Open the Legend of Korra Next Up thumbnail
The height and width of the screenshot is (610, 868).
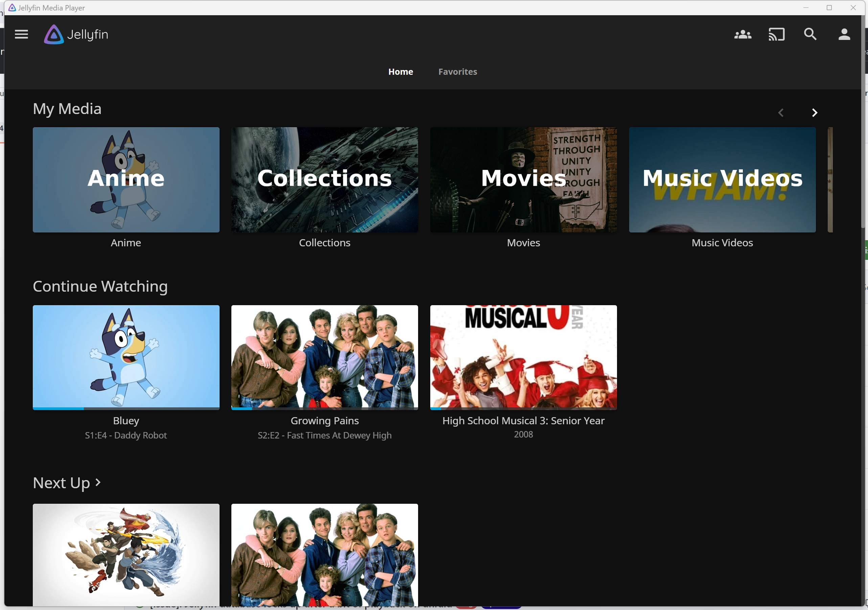[x=126, y=555]
